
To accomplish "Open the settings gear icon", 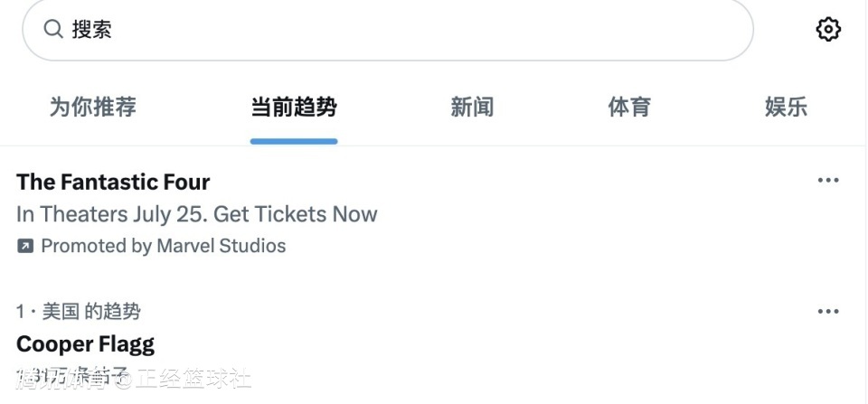I will (x=828, y=29).
